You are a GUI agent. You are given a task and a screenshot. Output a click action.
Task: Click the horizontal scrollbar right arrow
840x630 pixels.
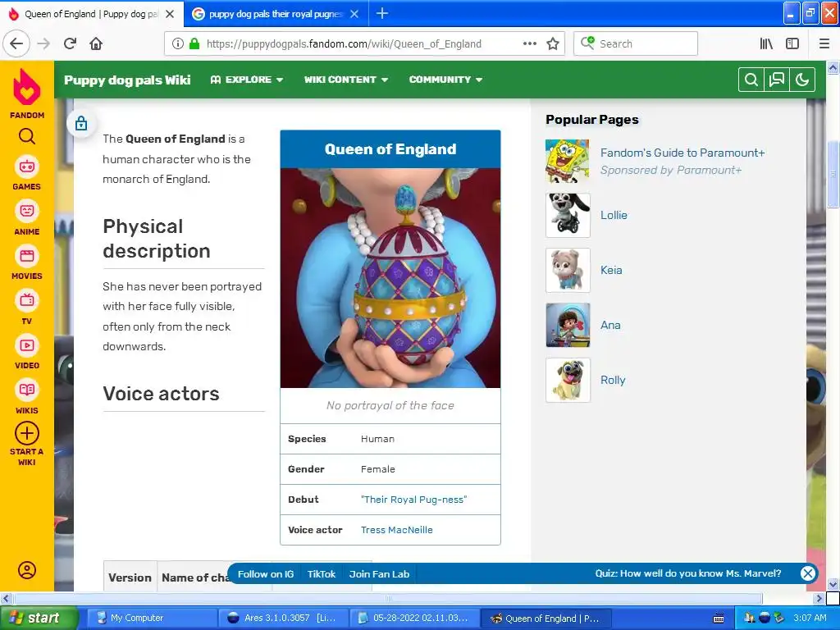tap(819, 598)
